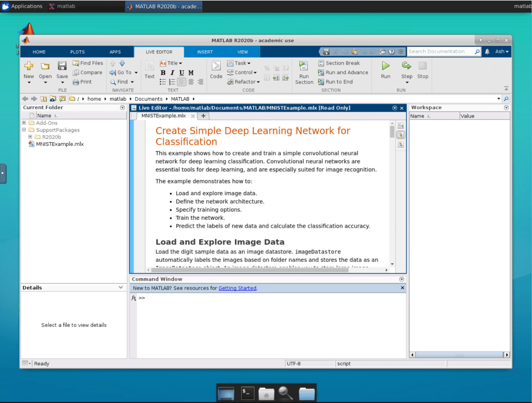Open the Find Files tool
532x403 pixels.
[88, 63]
